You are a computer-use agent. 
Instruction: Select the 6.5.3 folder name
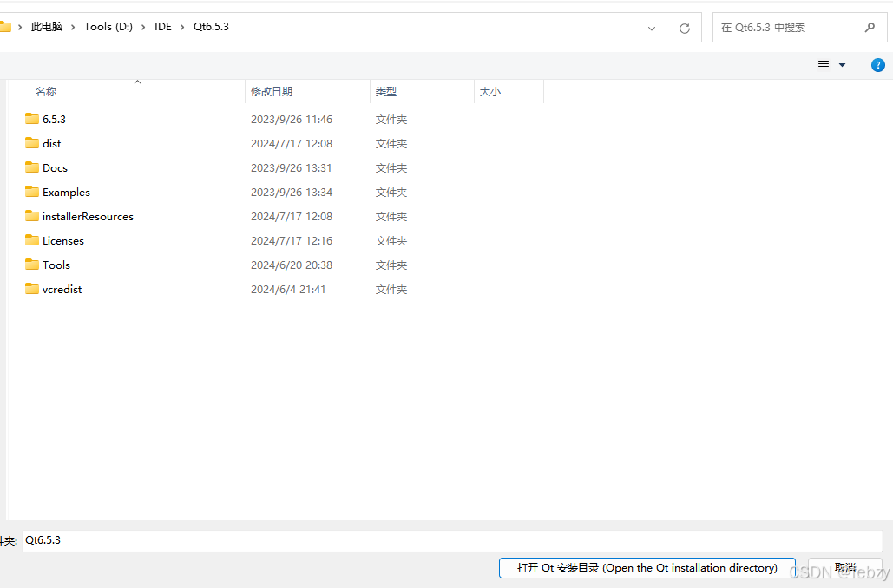[54, 119]
